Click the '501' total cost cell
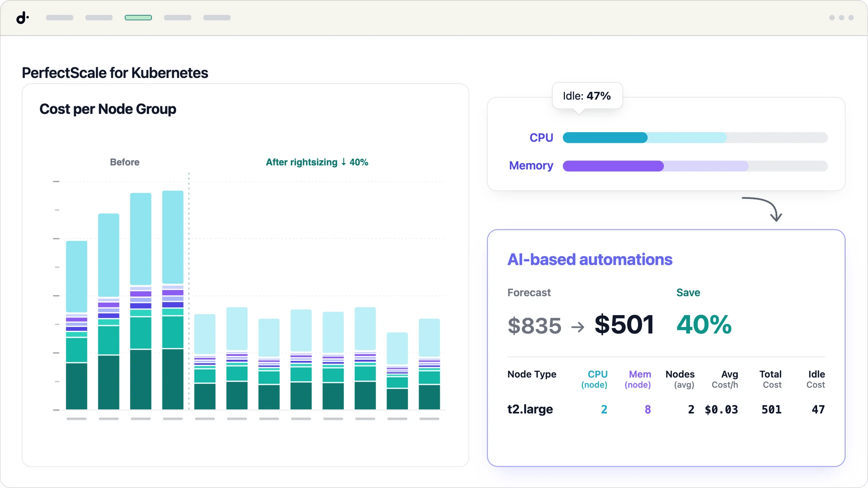 tap(771, 410)
